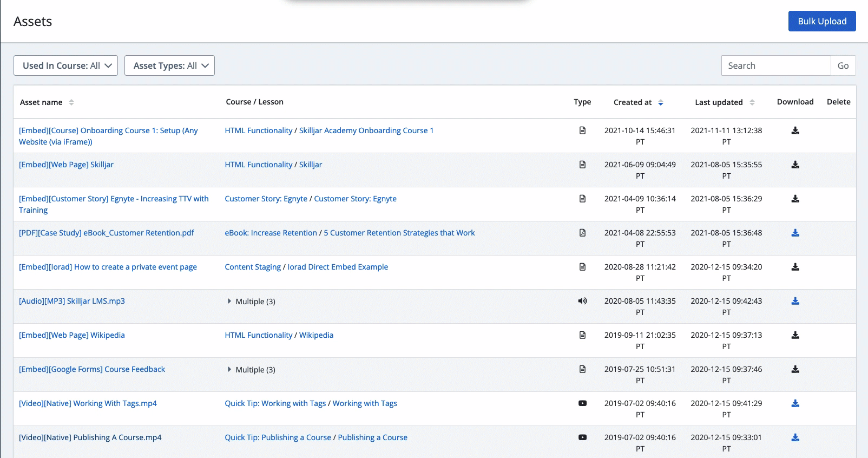
Task: Open the Customer Story: Egnyte course link
Action: (266, 199)
